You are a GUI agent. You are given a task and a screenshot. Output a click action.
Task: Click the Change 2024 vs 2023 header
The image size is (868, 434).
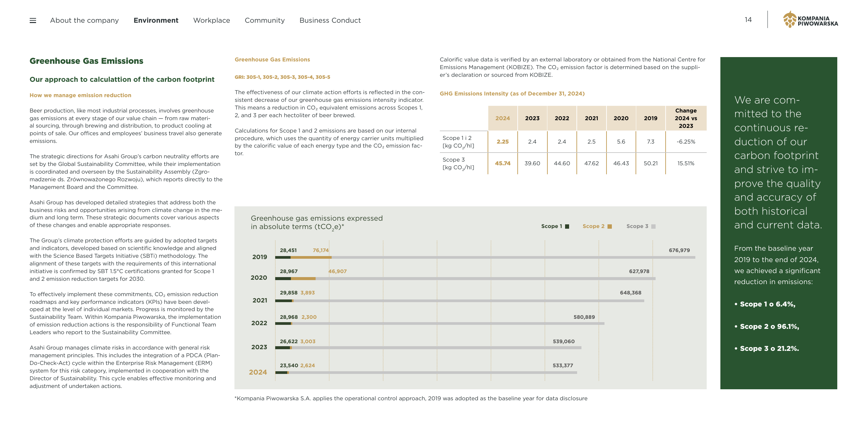[x=686, y=118]
